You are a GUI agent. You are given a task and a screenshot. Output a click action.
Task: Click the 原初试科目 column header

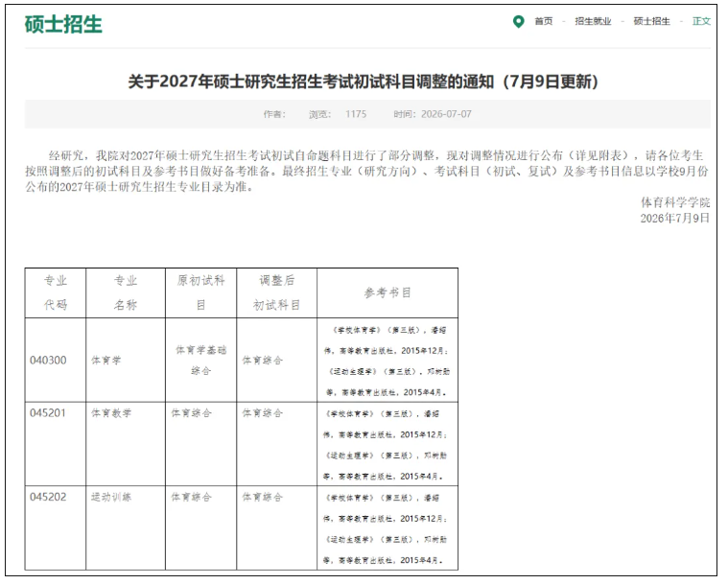coord(201,292)
